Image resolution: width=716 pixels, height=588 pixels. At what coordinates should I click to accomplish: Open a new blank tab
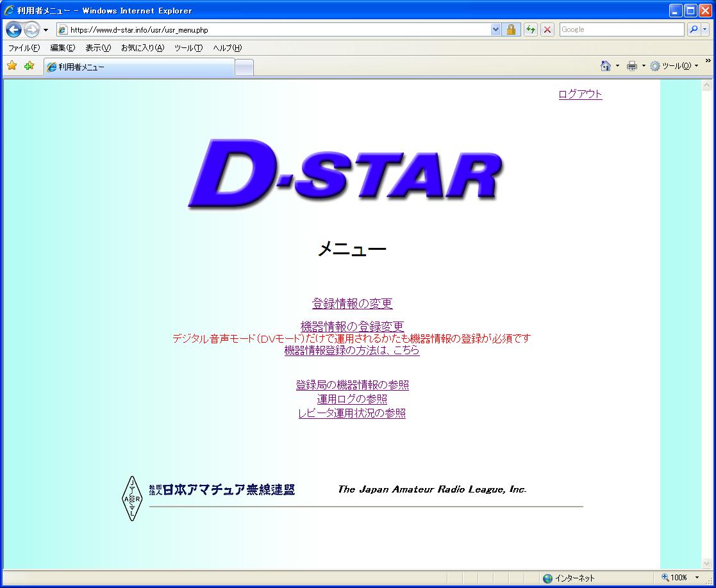244,67
